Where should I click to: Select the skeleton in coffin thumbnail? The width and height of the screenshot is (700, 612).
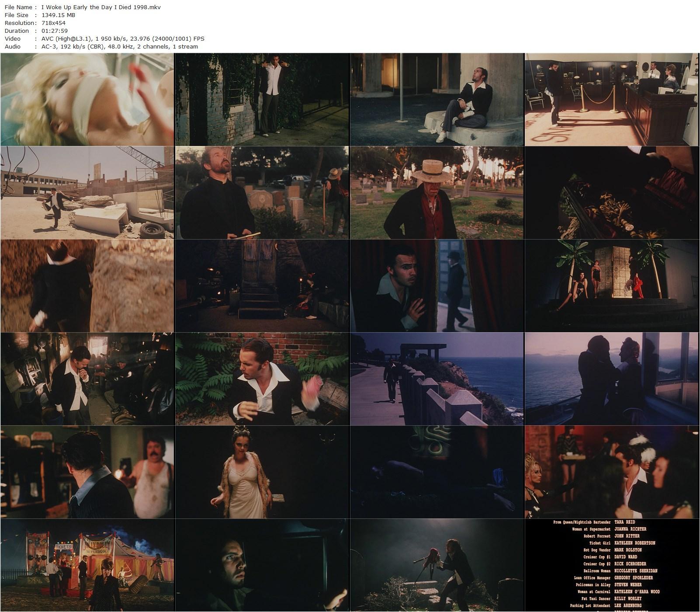(x=612, y=193)
